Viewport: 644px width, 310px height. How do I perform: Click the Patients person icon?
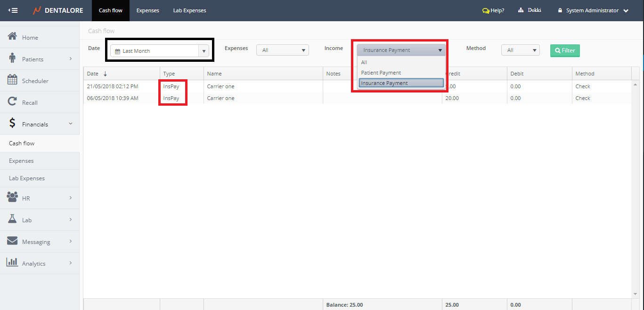[x=13, y=59]
